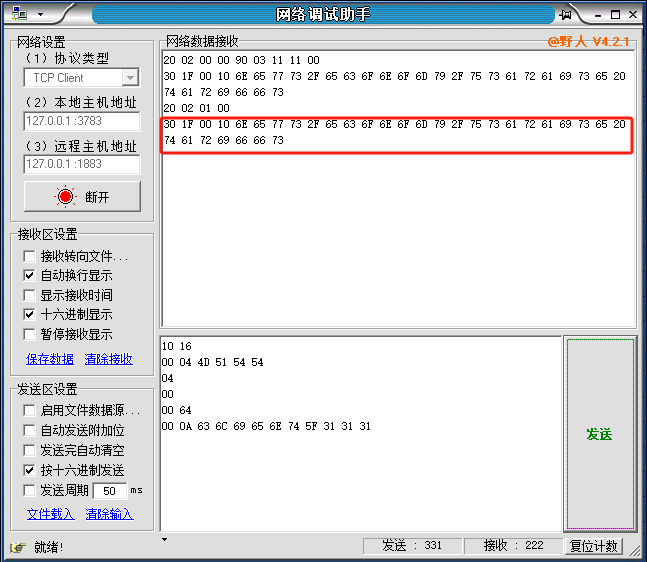Click the 断开 disconnect button
Image resolution: width=647 pixels, height=562 pixels.
[82, 196]
